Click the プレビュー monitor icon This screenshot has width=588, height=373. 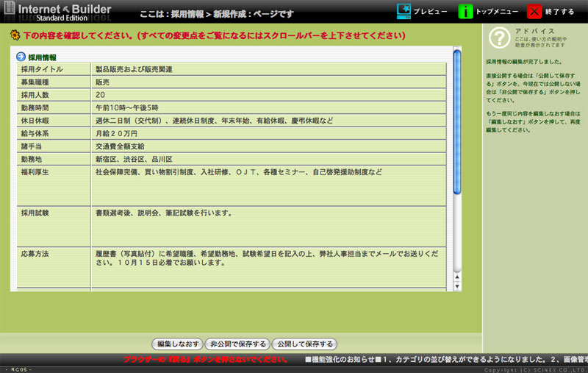pos(404,11)
